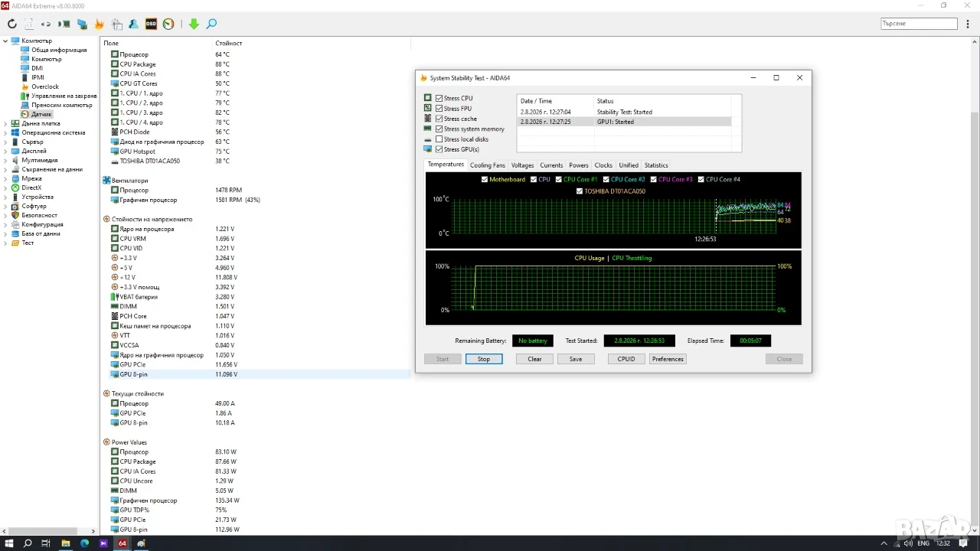Open the System Stability Test flame icon
The height and width of the screenshot is (551, 980).
(100, 24)
